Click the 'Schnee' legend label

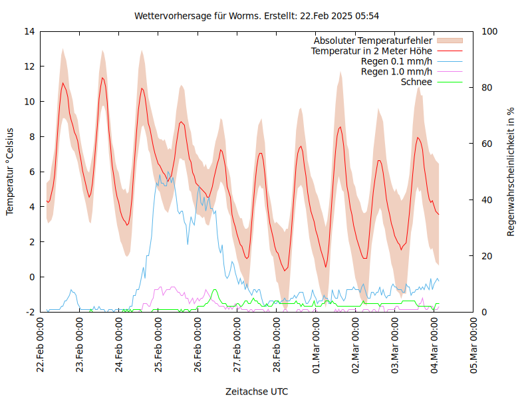click(x=416, y=82)
